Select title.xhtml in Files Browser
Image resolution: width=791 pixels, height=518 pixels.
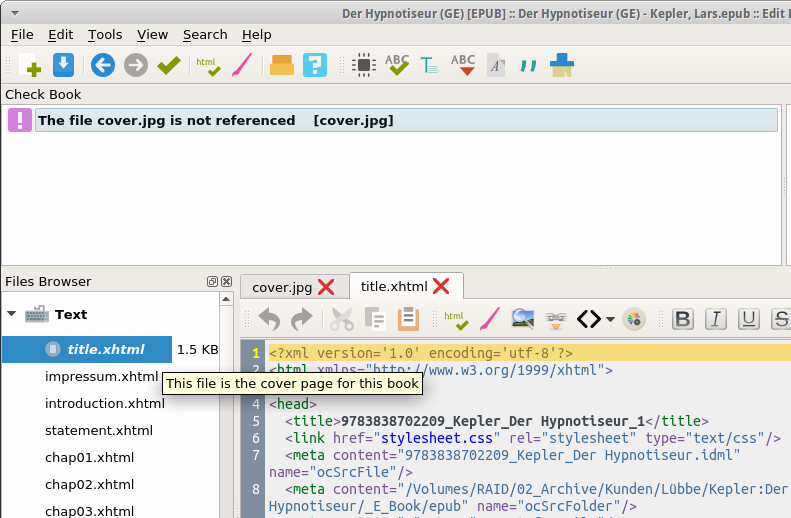(x=87, y=349)
